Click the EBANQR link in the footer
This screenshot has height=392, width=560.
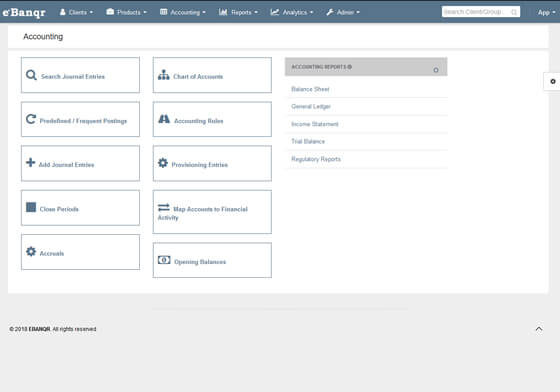pyautogui.click(x=39, y=329)
